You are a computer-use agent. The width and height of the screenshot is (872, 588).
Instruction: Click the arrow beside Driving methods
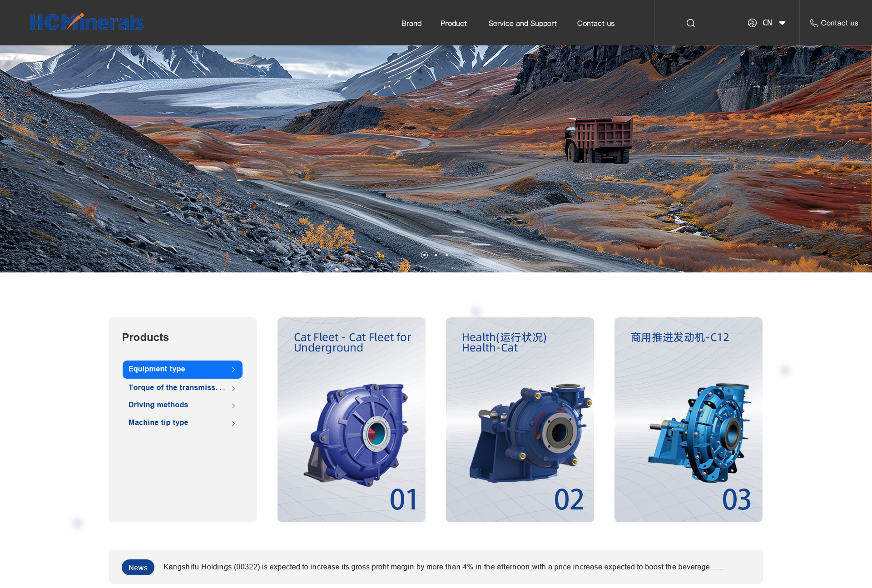pyautogui.click(x=233, y=405)
